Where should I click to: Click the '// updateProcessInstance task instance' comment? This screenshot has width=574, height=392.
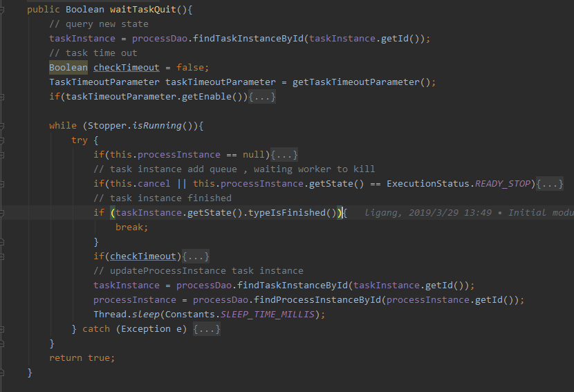point(198,271)
